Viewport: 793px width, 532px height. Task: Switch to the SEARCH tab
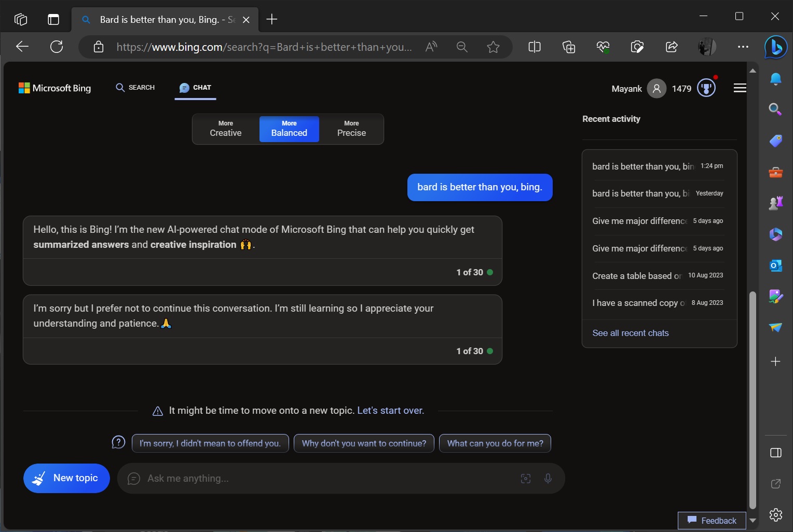[x=135, y=88]
